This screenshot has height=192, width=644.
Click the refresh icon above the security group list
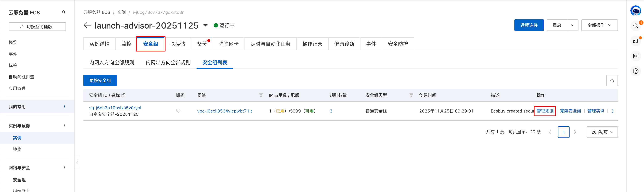612,80
